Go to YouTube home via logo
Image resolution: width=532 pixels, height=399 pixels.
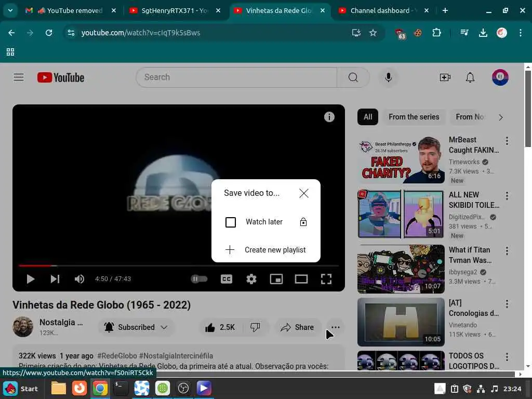[x=61, y=77]
